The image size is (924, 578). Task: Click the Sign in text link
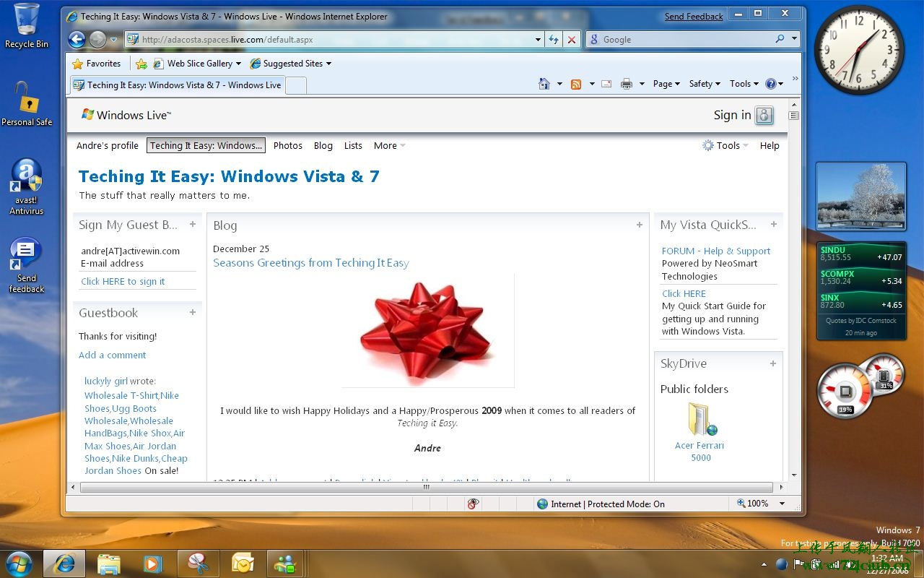(732, 115)
